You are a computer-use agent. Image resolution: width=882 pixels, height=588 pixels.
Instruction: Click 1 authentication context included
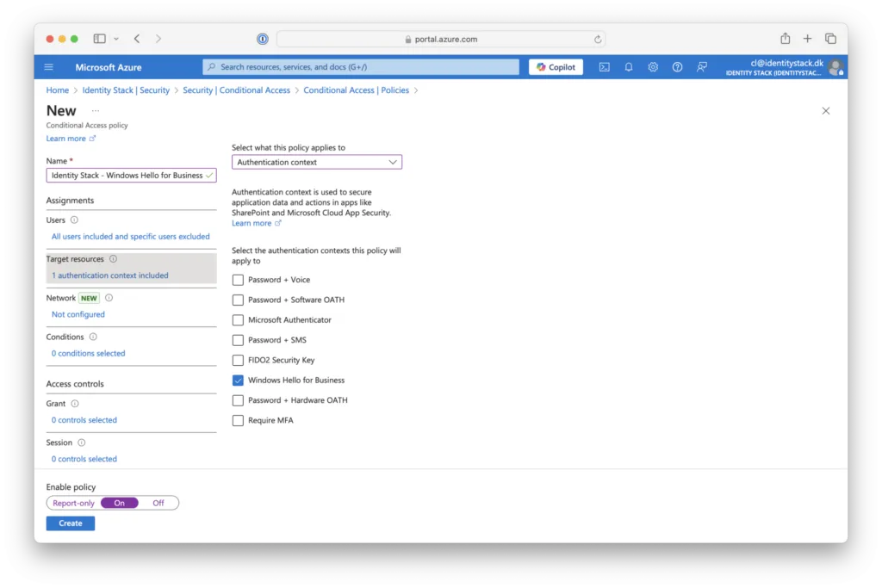(109, 275)
